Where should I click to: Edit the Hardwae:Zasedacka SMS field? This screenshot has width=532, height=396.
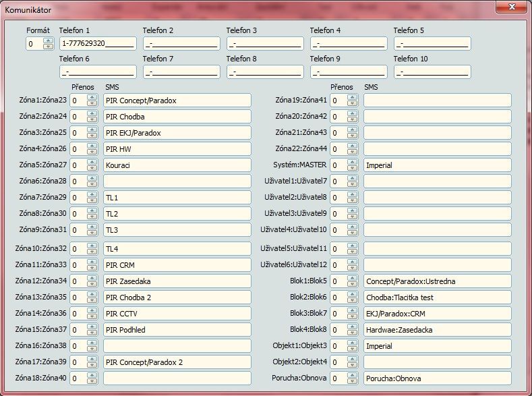pos(437,330)
